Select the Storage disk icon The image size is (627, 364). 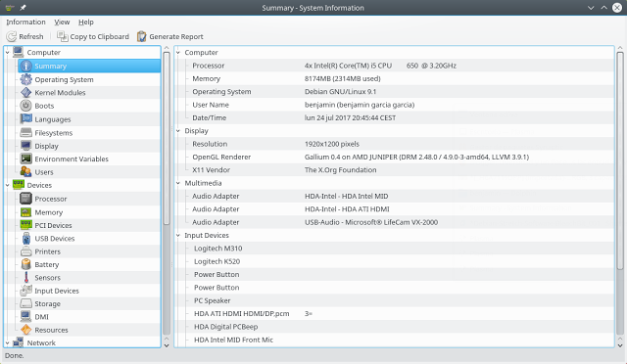tap(26, 303)
